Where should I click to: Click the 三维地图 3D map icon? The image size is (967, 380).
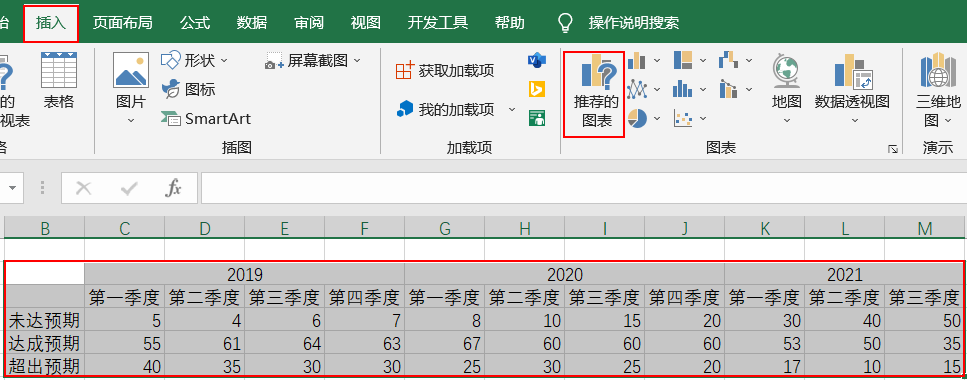click(x=938, y=70)
